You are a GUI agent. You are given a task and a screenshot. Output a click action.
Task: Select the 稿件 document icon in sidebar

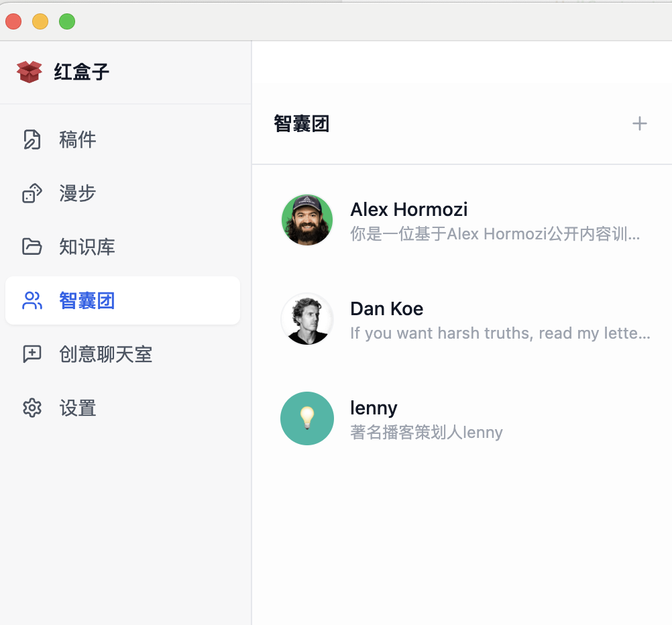click(32, 139)
